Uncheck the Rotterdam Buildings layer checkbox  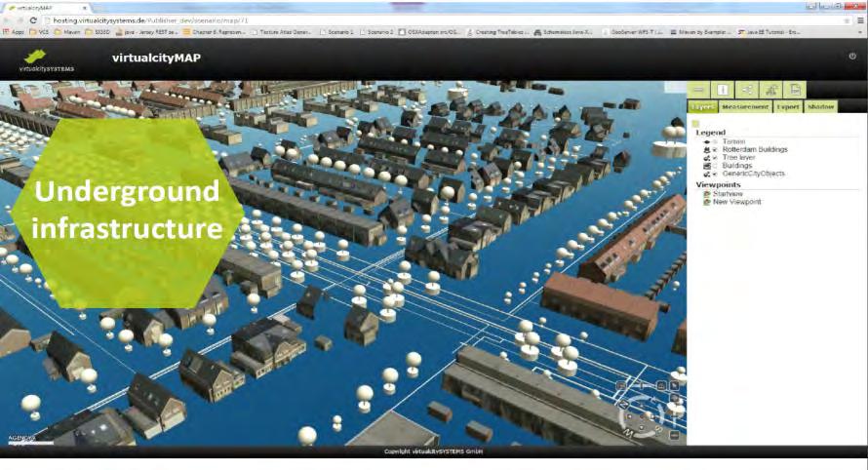[x=715, y=150]
